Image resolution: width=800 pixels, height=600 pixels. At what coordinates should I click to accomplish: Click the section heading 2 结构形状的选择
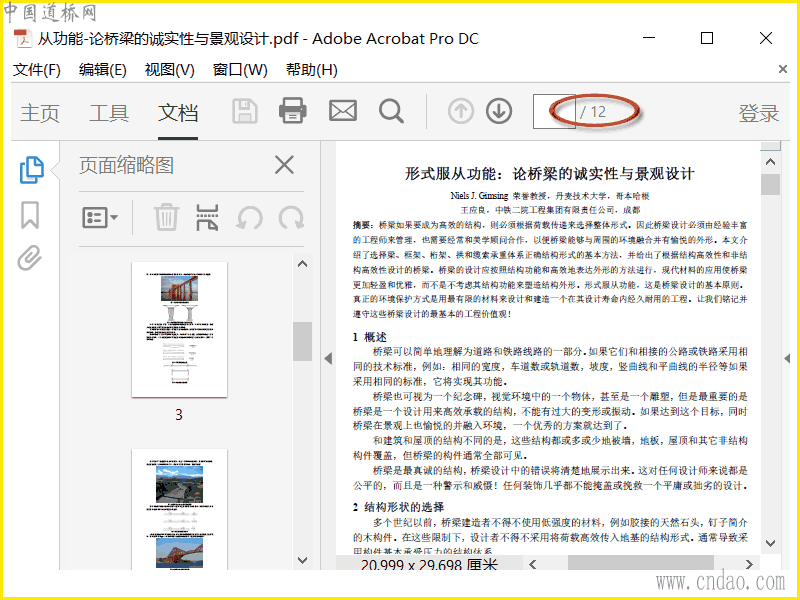[398, 507]
